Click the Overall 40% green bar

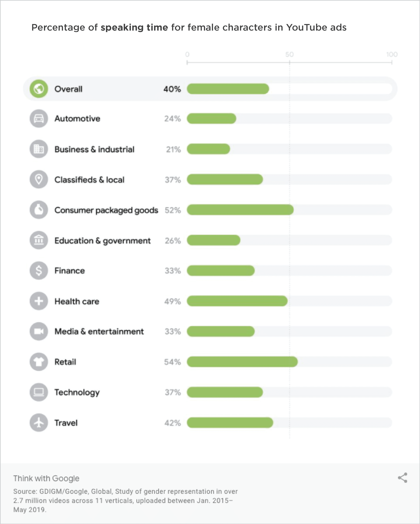click(228, 89)
